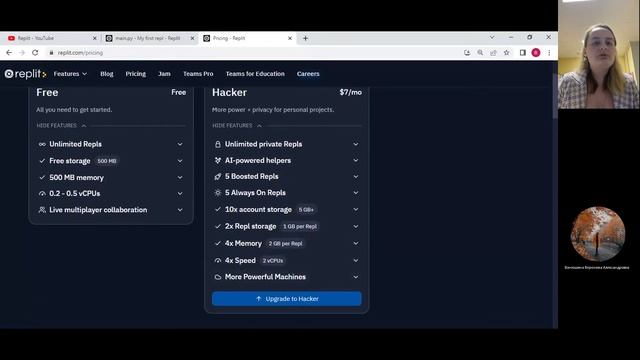This screenshot has height=360, width=640.
Task: Open the Features dropdown in navbar
Action: click(x=70, y=74)
